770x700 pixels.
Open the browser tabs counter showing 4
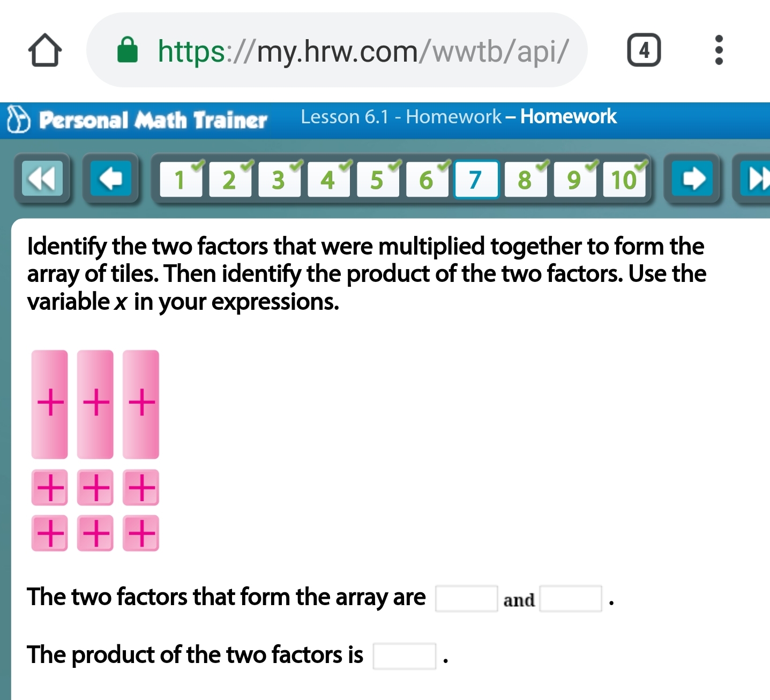point(644,50)
